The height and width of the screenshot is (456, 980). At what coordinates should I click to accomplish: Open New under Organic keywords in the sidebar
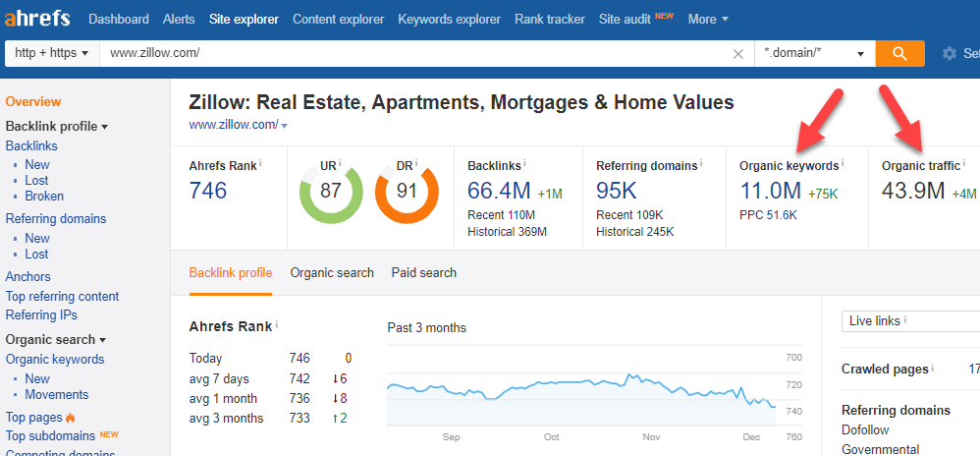point(37,379)
